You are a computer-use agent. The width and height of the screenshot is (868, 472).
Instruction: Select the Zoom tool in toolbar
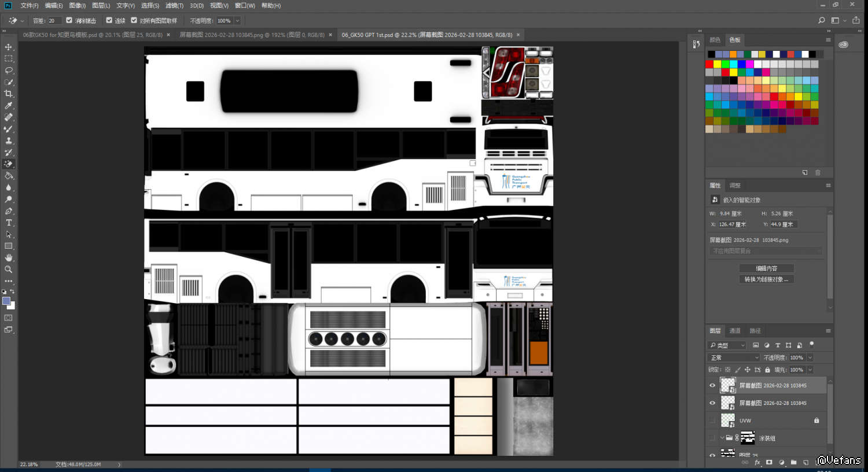(x=9, y=270)
